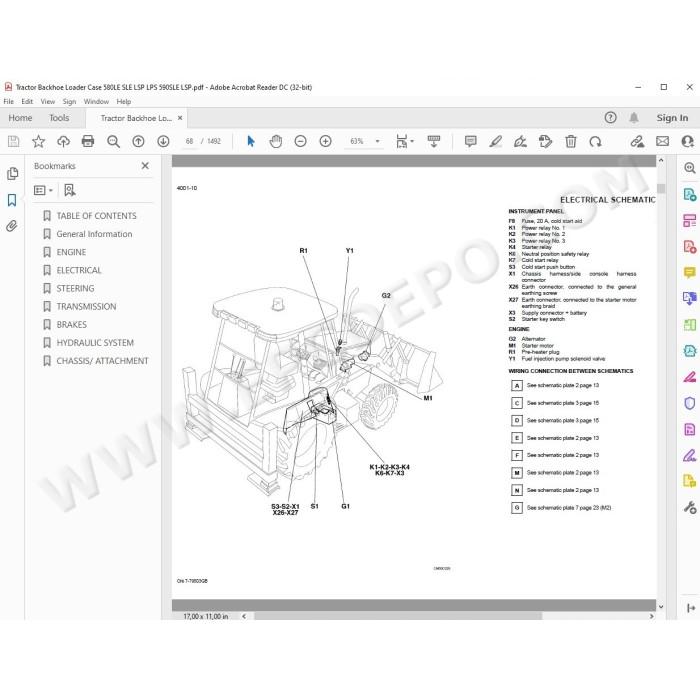This screenshot has width=700, height=700.
Task: Upload the file via the cloud arrow icon
Action: pyautogui.click(x=63, y=142)
